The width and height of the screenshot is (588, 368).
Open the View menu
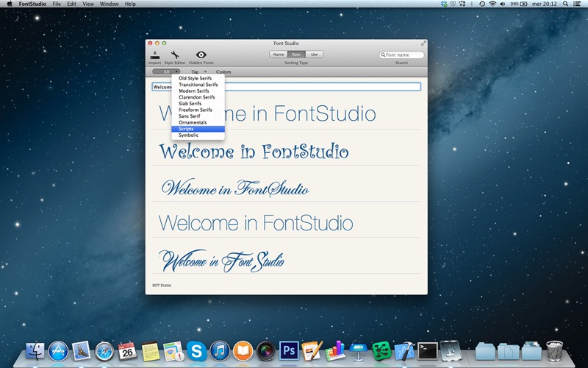pyautogui.click(x=88, y=4)
